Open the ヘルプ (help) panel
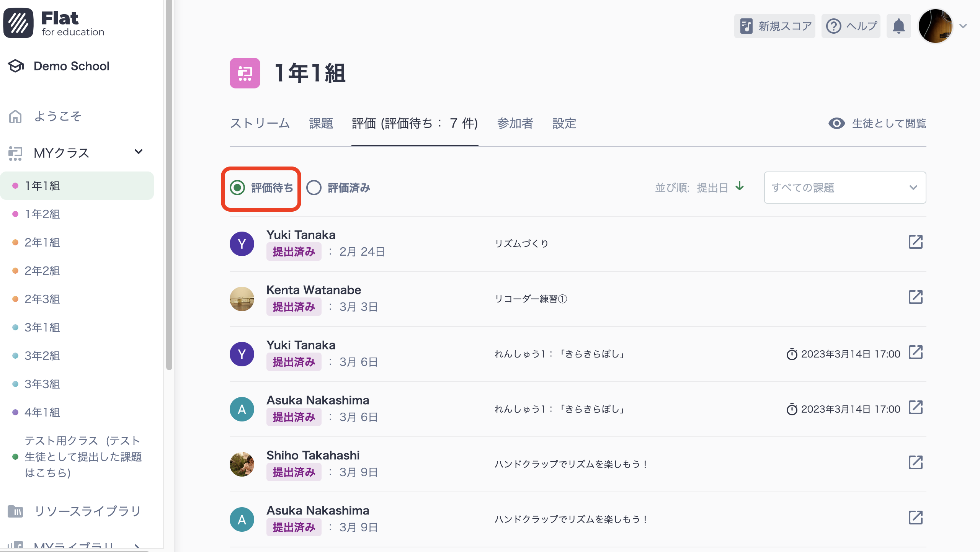Image resolution: width=980 pixels, height=552 pixels. (850, 26)
